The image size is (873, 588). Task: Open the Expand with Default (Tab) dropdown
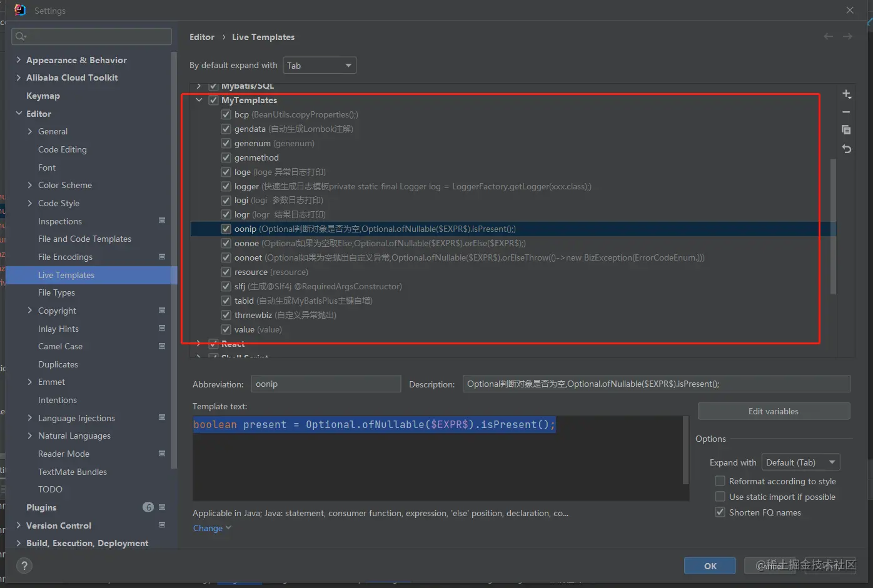point(800,462)
